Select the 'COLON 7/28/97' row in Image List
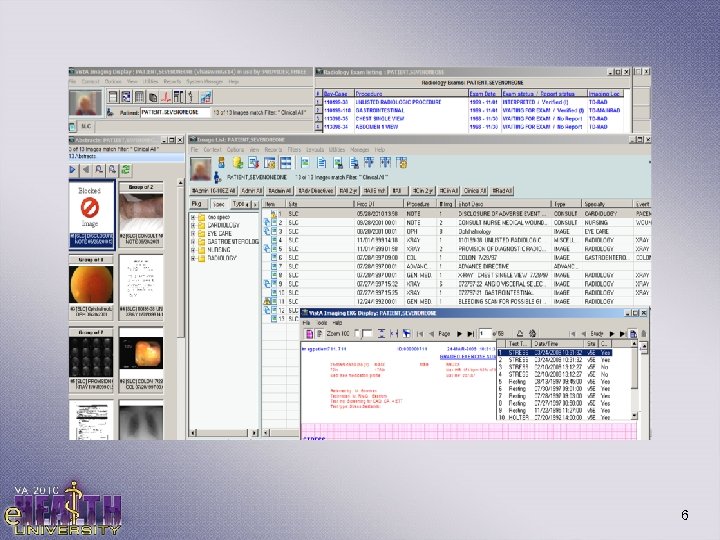Image resolution: width=720 pixels, height=540 pixels. point(456,258)
